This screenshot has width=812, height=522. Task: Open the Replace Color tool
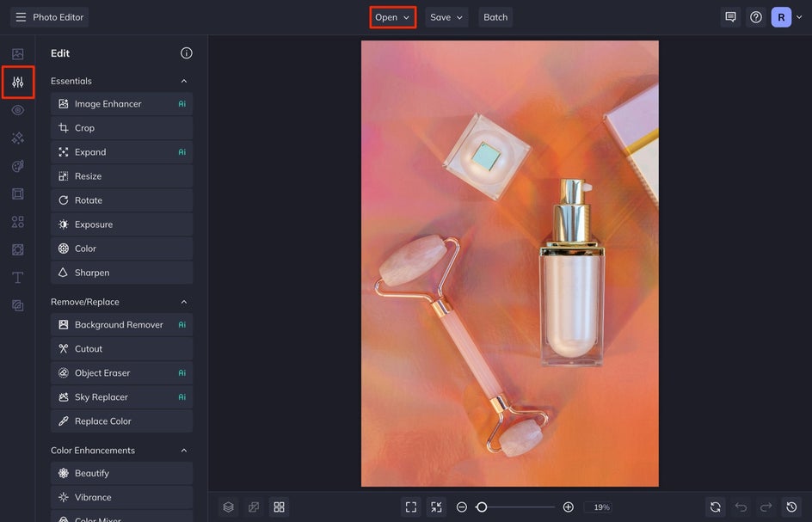point(121,421)
